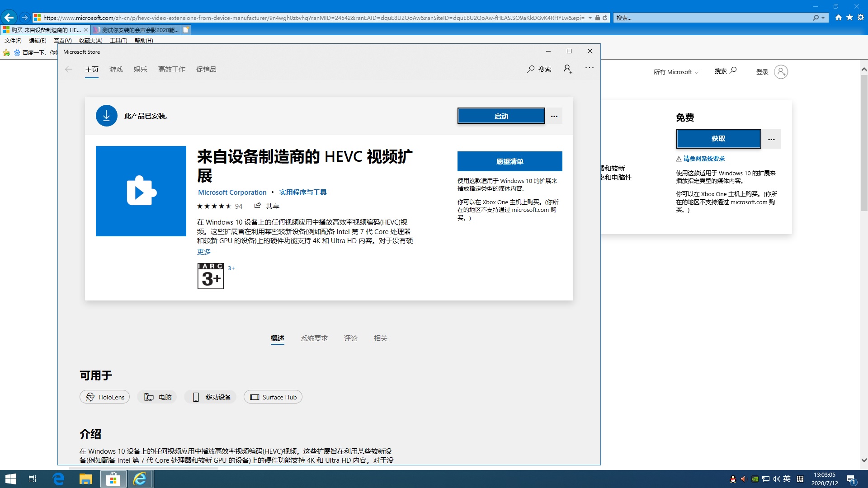Click the 电脑 device chip
The height and width of the screenshot is (488, 868).
click(157, 397)
